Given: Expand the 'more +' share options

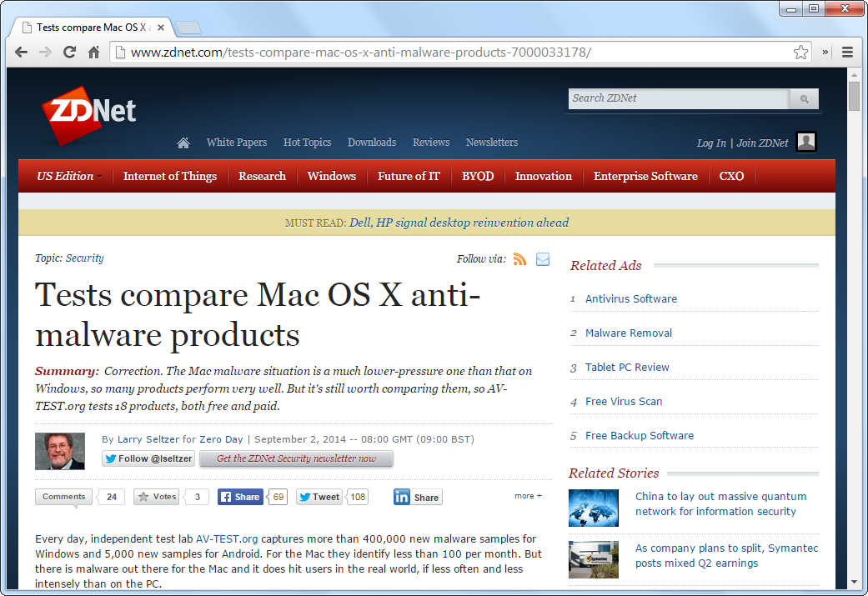Looking at the screenshot, I should tap(528, 496).
